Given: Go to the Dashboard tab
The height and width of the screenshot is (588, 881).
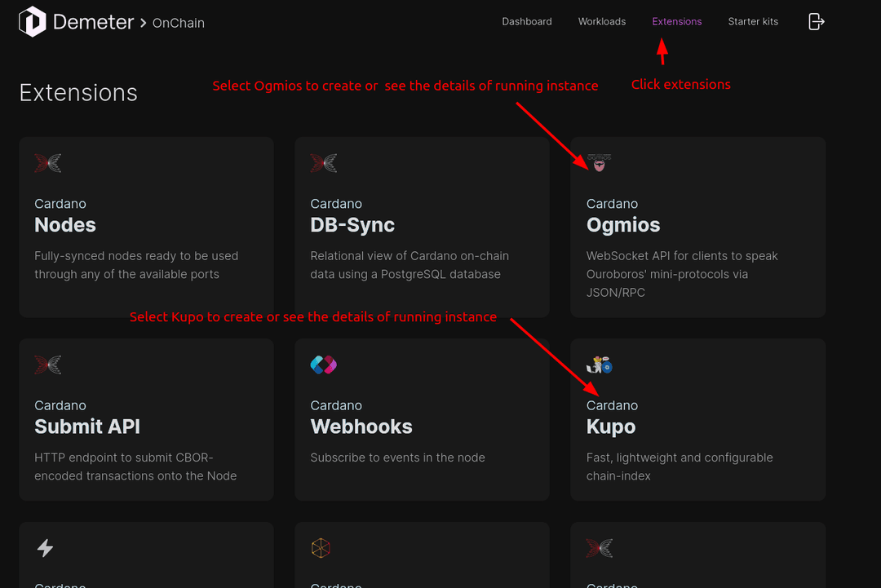Looking at the screenshot, I should tap(526, 21).
